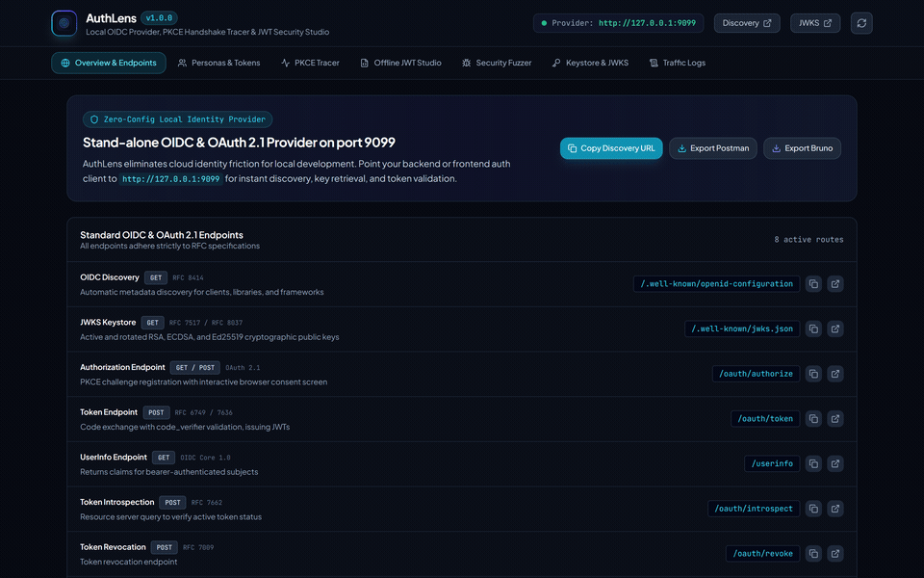
Task: Copy the Token Introspection path
Action: [813, 509]
